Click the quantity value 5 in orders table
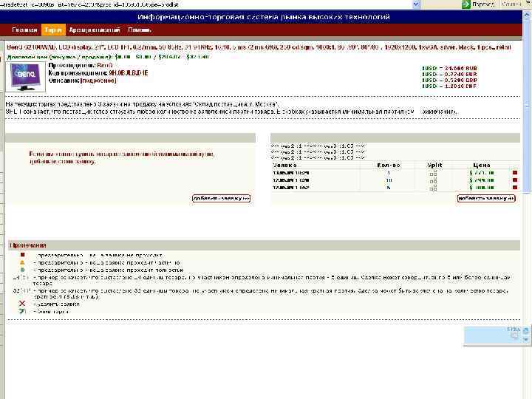 tap(389, 188)
